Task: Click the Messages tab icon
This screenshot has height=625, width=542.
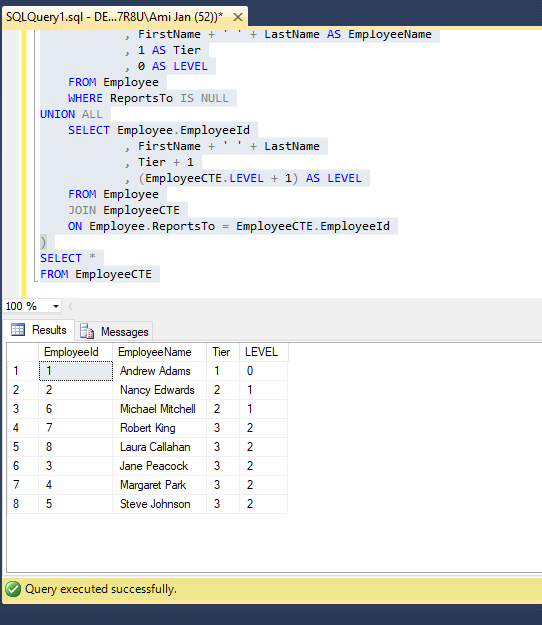Action: [86, 331]
